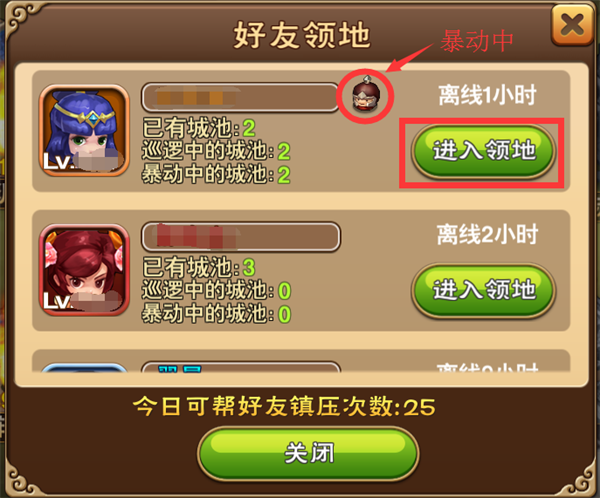The height and width of the screenshot is (498, 600).
Task: Click the second friend's name bar
Action: click(241, 237)
